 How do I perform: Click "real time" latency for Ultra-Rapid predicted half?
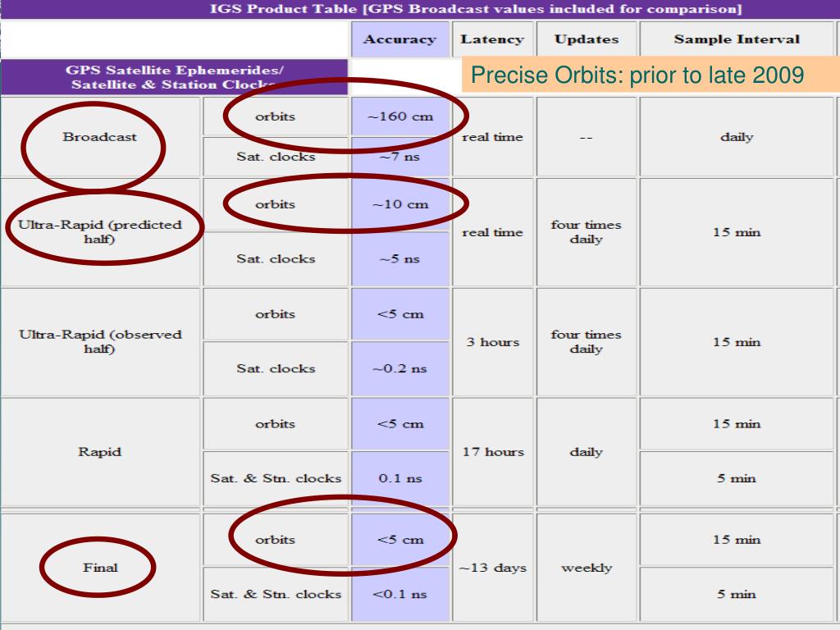click(492, 232)
